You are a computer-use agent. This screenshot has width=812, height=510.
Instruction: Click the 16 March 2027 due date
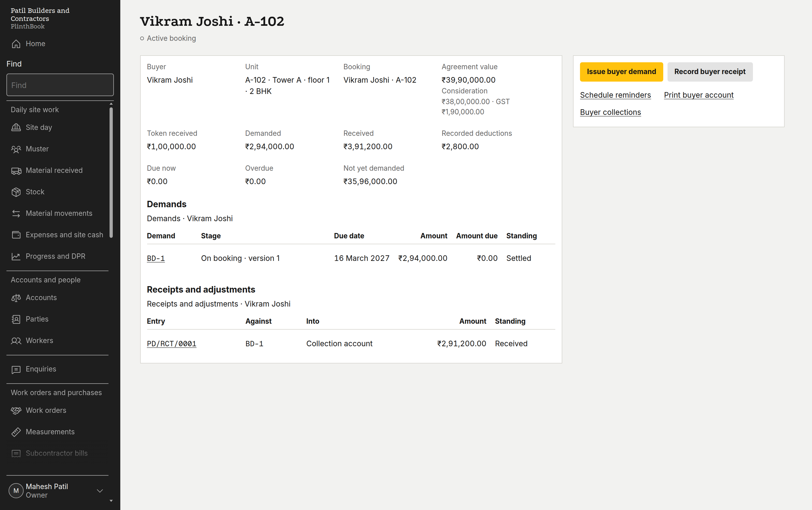[361, 258]
